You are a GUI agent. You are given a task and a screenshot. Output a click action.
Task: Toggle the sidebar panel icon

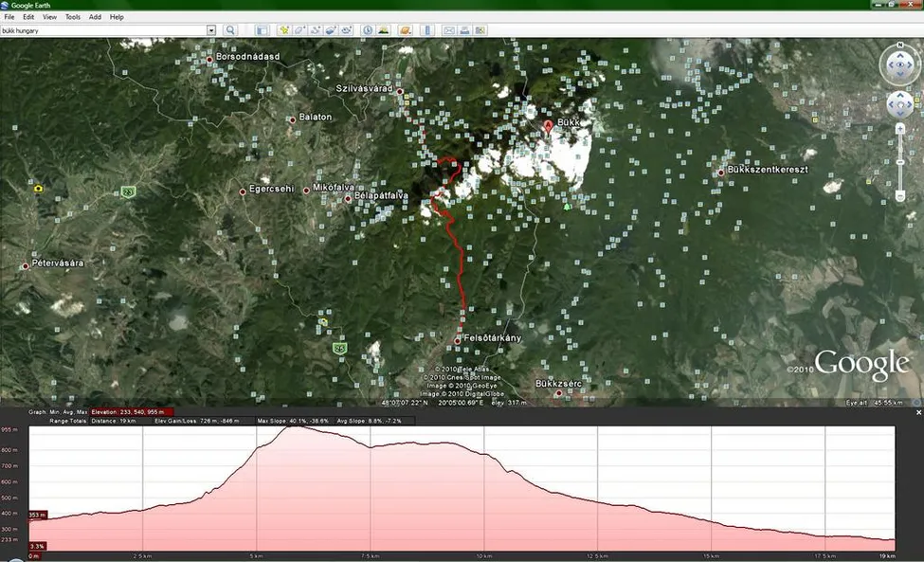pyautogui.click(x=263, y=30)
